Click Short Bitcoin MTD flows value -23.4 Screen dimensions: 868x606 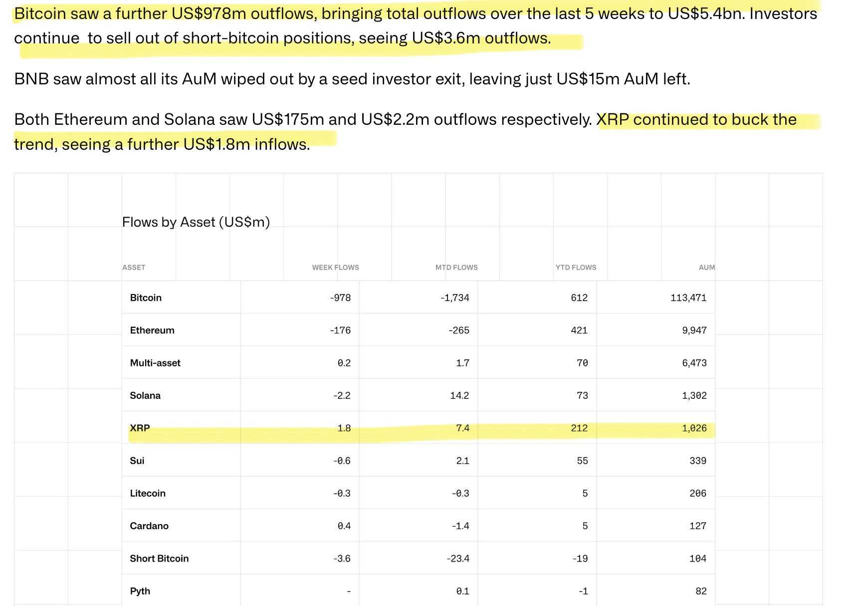click(458, 559)
